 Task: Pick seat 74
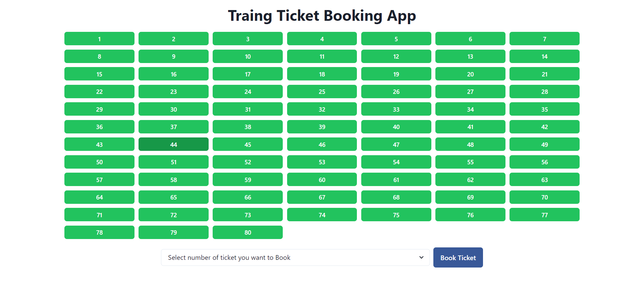click(x=322, y=215)
